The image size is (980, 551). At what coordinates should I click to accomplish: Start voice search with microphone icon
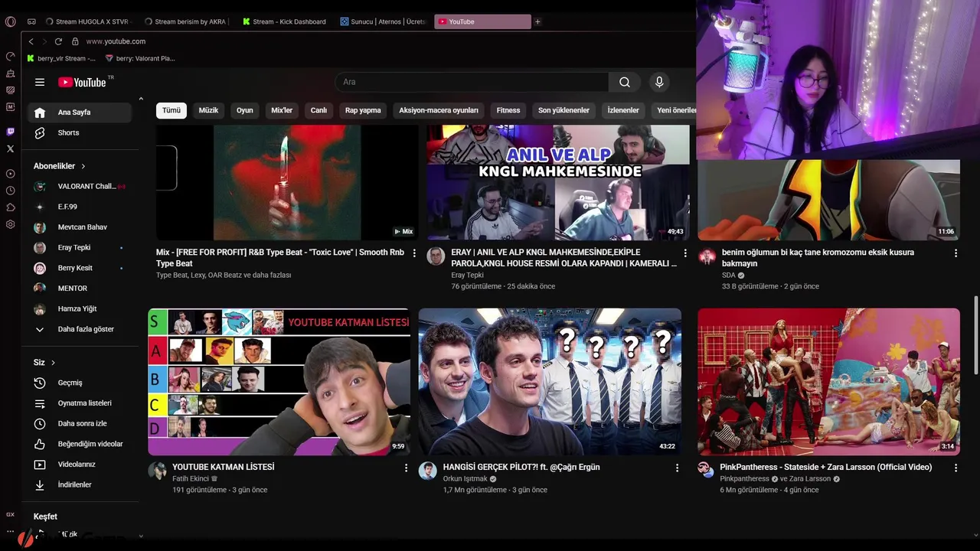659,82
